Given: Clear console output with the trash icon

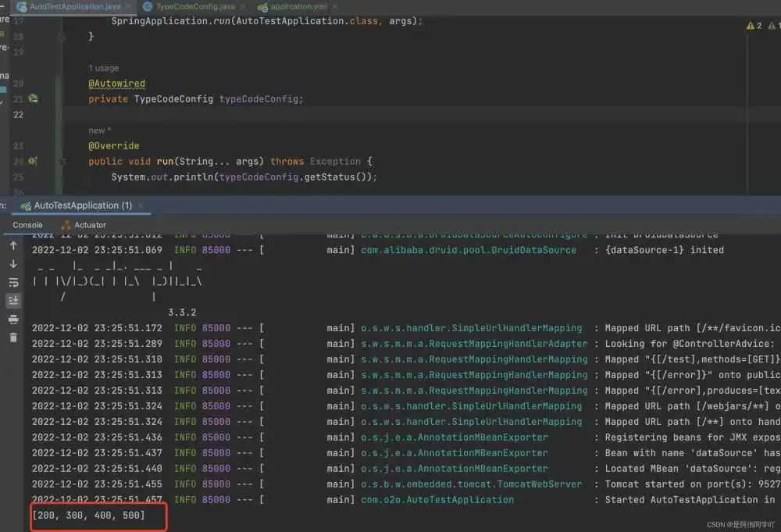Looking at the screenshot, I should [13, 337].
